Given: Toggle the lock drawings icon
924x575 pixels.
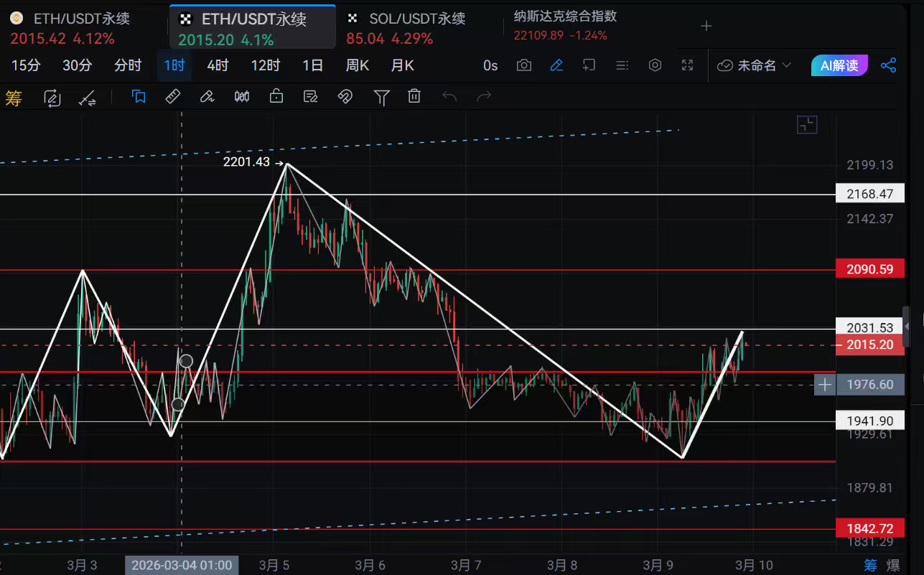Looking at the screenshot, I should (x=276, y=97).
